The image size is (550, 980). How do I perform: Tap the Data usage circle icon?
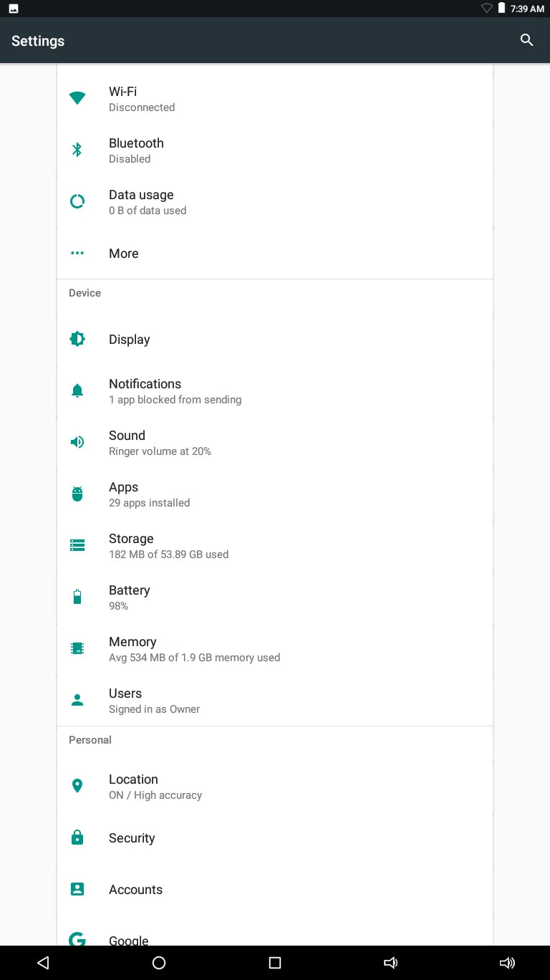coord(77,201)
